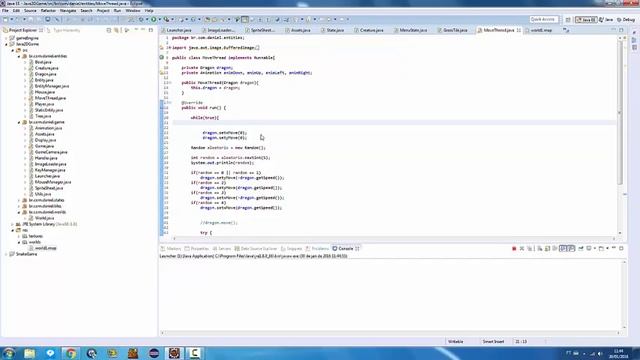
Task: Minimize the Project Explorer view
Action: pos(143,30)
